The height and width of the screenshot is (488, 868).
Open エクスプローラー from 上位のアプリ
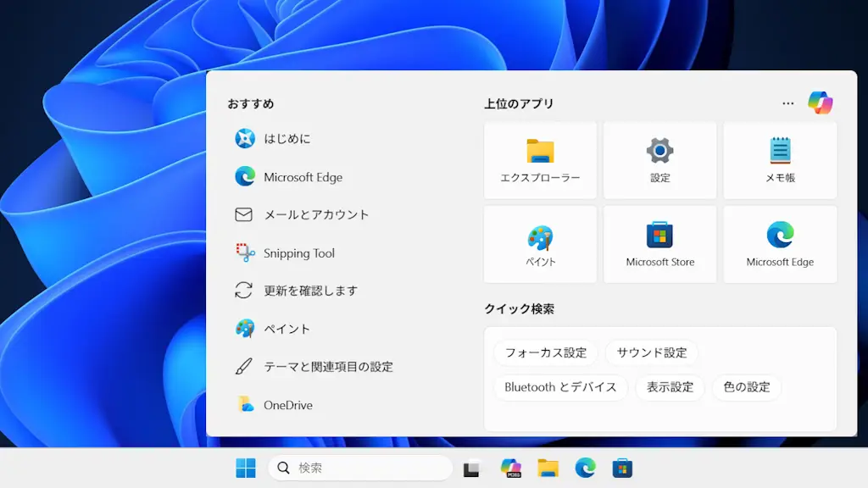[x=539, y=160]
